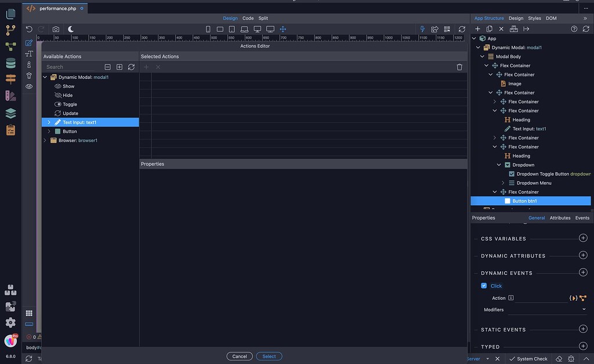Open the Attributes tab in Properties
Viewport: 594px width, 364px height.
click(x=560, y=218)
